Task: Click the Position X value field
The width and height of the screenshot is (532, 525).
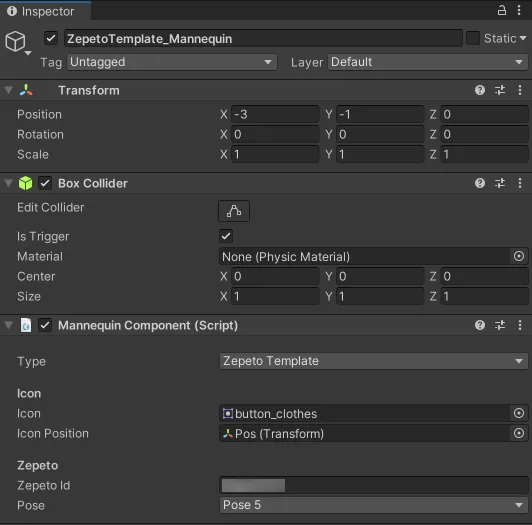Action: pyautogui.click(x=275, y=114)
